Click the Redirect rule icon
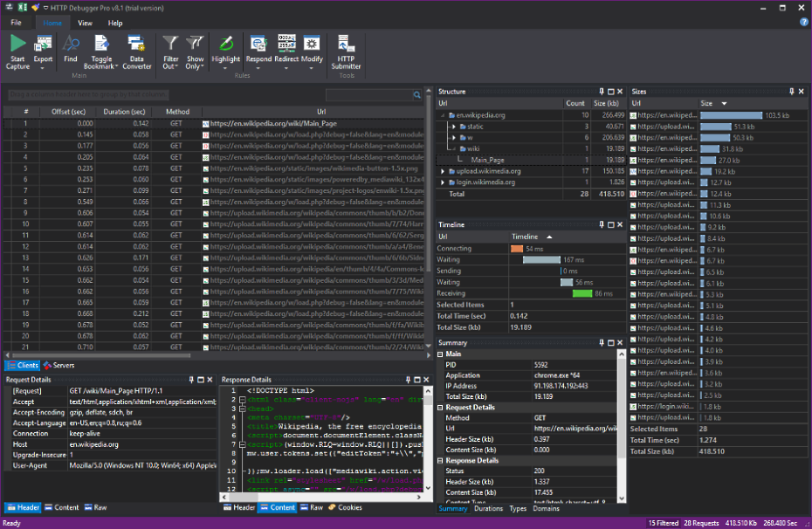The width and height of the screenshot is (812, 529). [x=286, y=44]
